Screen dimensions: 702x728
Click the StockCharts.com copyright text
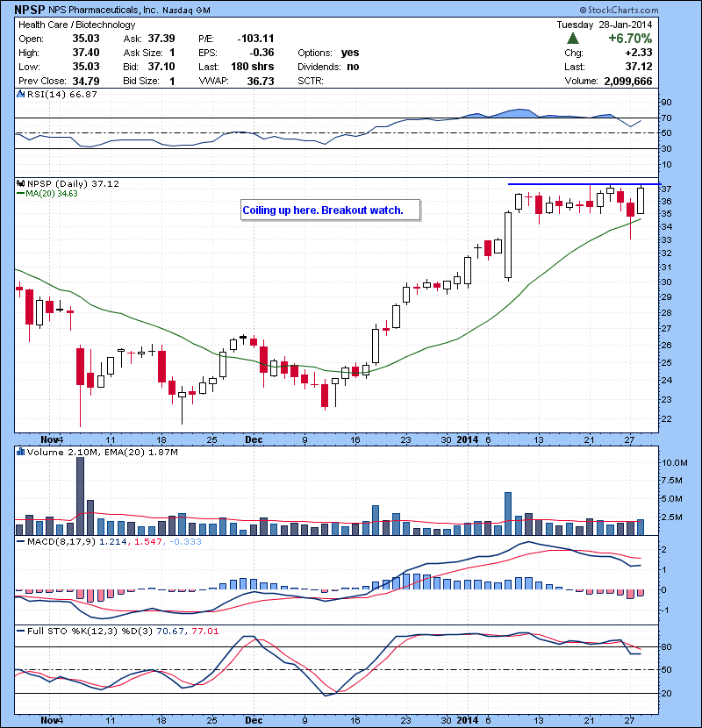click(x=619, y=10)
